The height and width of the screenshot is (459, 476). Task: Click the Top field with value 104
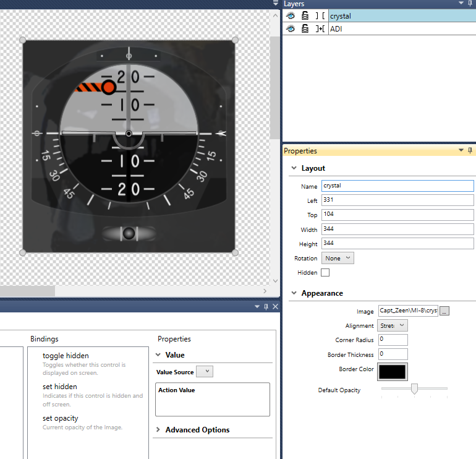[x=397, y=215]
